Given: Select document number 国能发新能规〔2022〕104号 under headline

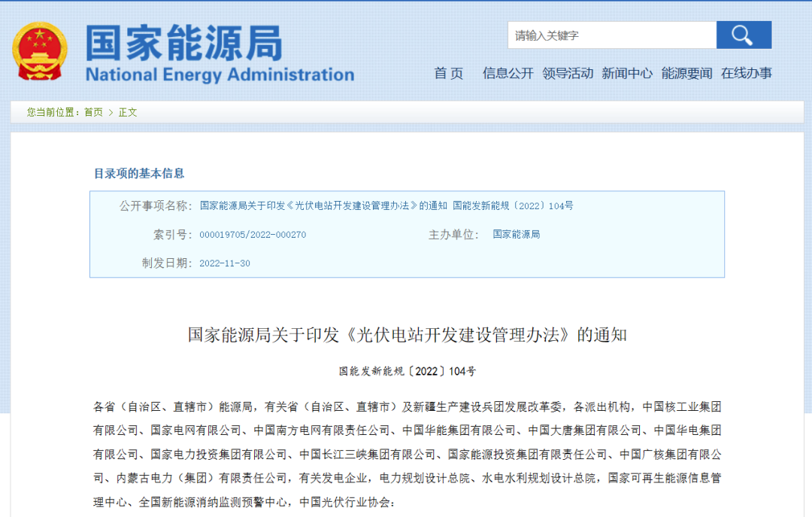Looking at the screenshot, I should [x=407, y=371].
